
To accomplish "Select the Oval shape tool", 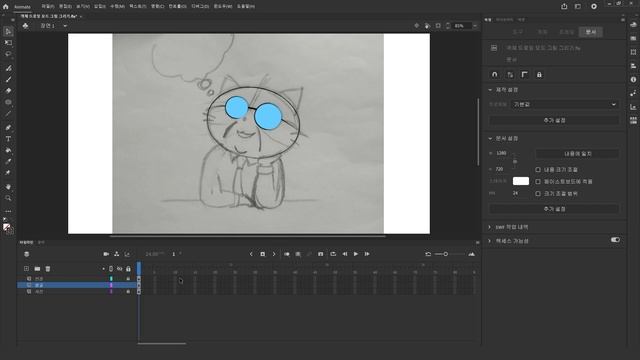I will [8, 102].
